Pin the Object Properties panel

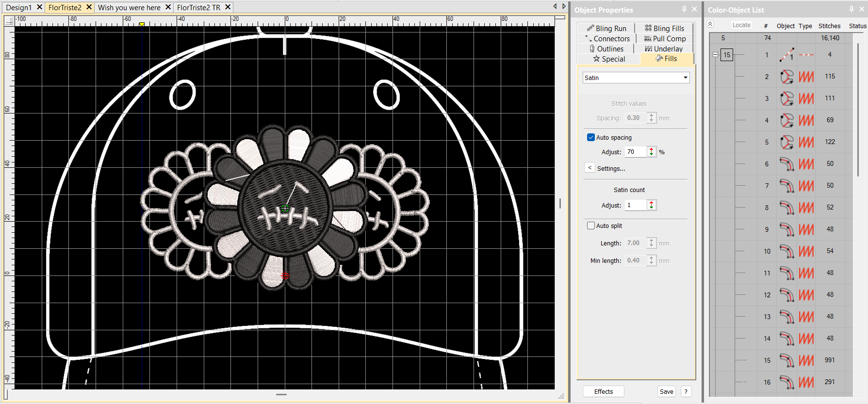pos(684,9)
